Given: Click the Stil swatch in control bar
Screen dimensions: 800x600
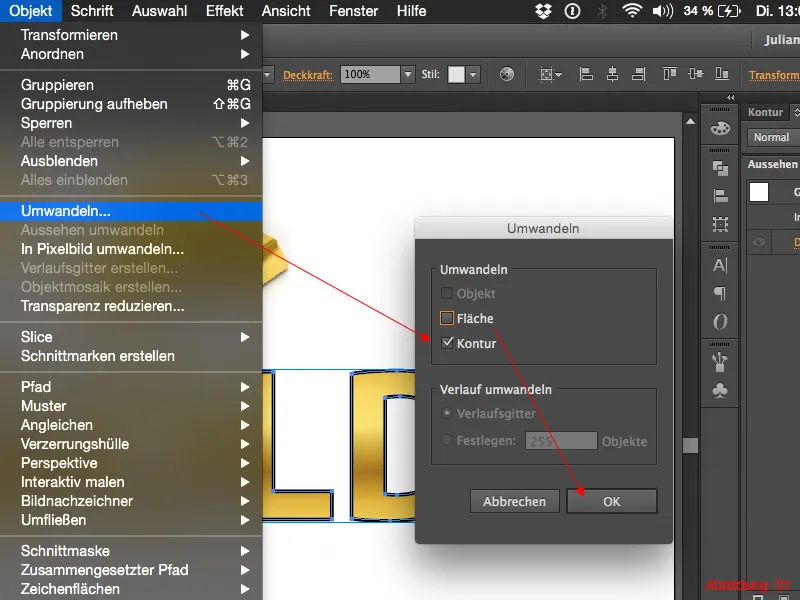Looking at the screenshot, I should click(457, 74).
